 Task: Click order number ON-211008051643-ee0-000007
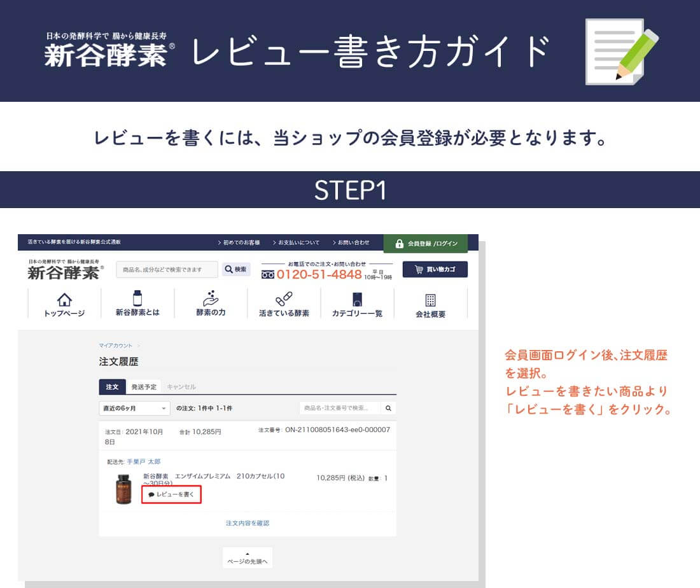[x=337, y=430]
